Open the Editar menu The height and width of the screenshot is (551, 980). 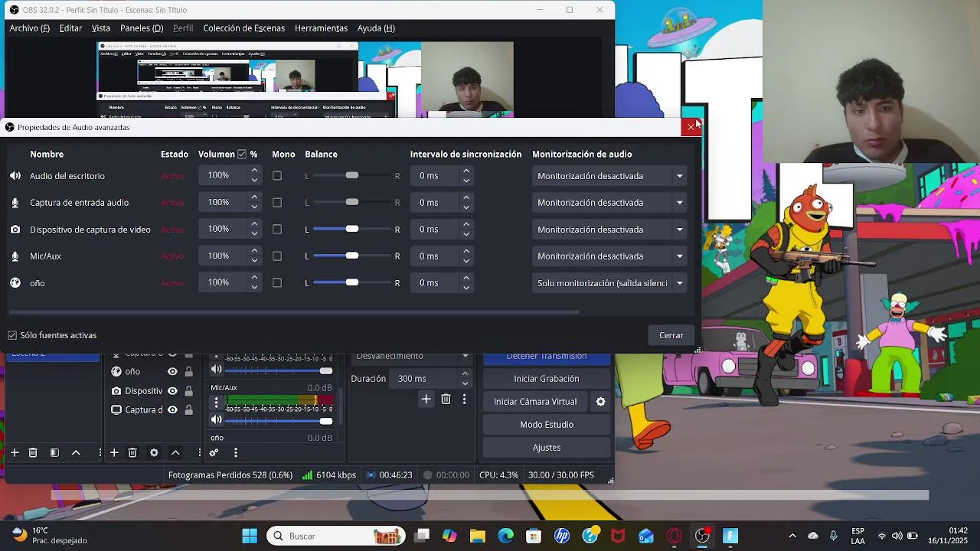point(70,28)
